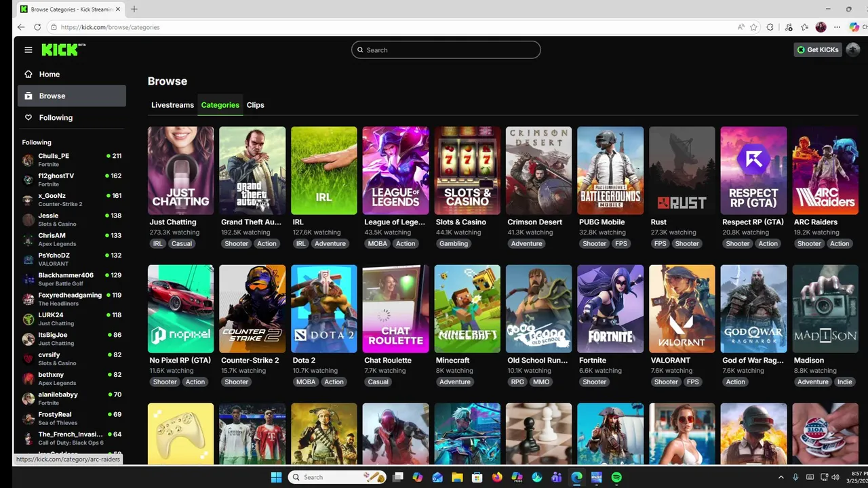Select FrostyReal in the Following list
The width and height of the screenshot is (868, 488).
click(x=72, y=418)
